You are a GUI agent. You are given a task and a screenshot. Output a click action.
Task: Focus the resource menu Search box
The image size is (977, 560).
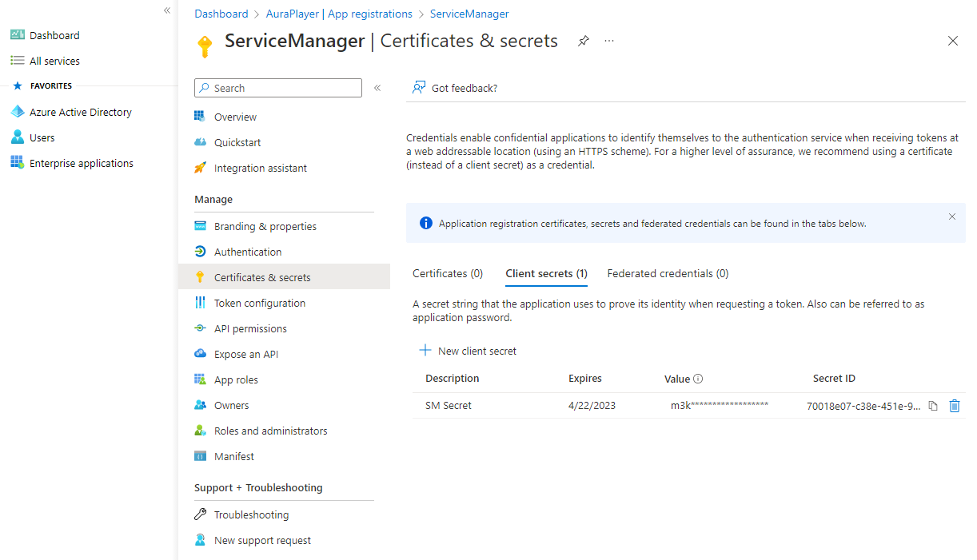pyautogui.click(x=278, y=88)
